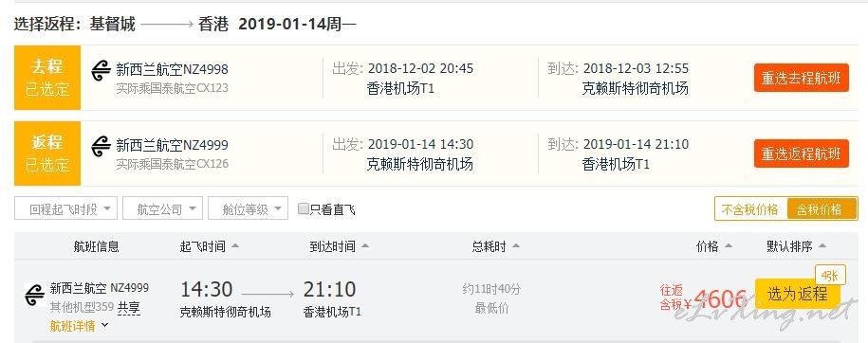
Task: Open the airline company dropdown
Action: (x=162, y=208)
